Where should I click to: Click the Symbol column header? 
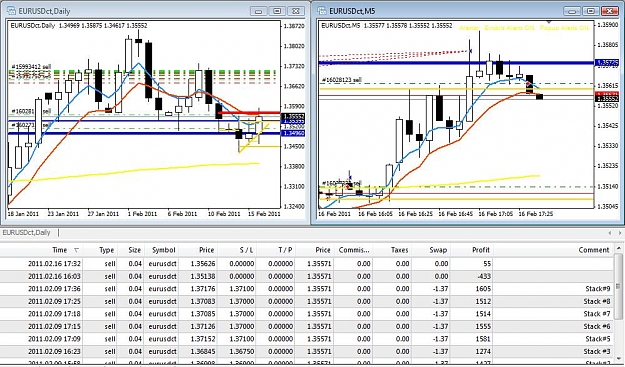coord(163,250)
